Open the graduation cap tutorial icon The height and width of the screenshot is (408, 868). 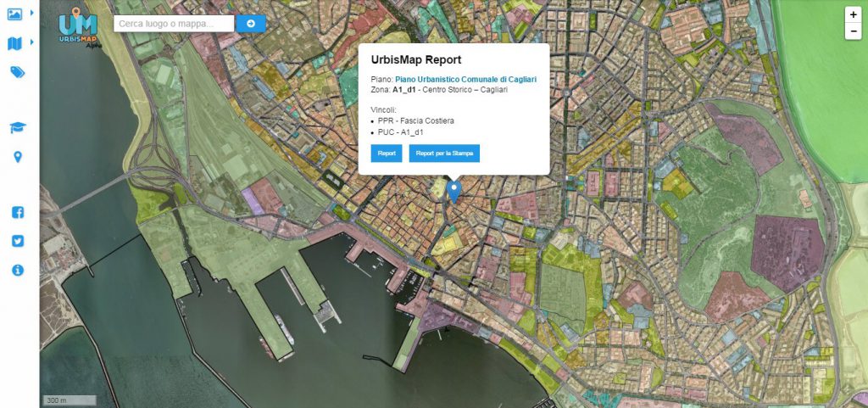pos(18,128)
